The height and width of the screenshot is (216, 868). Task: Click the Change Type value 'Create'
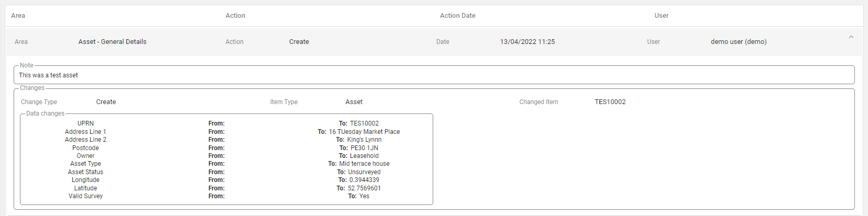(106, 102)
